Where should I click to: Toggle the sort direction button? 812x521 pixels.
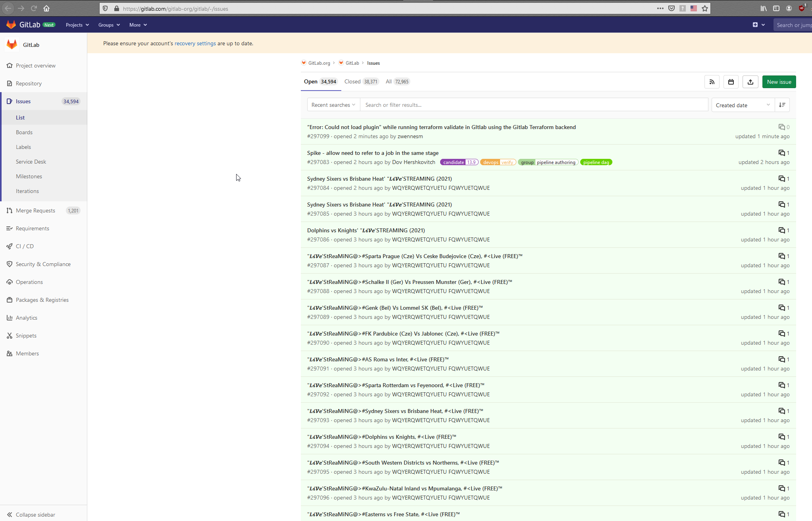782,105
